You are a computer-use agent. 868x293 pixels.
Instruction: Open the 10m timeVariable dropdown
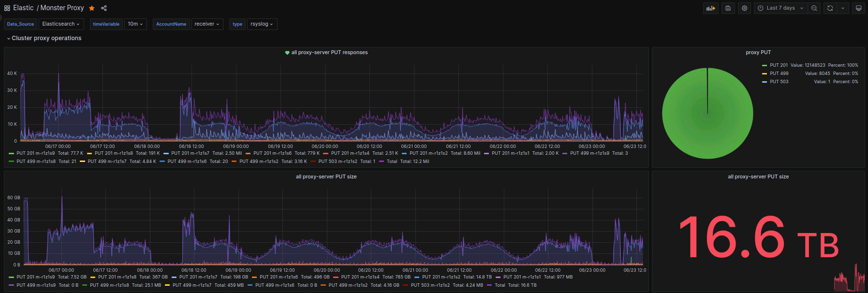[x=135, y=24]
